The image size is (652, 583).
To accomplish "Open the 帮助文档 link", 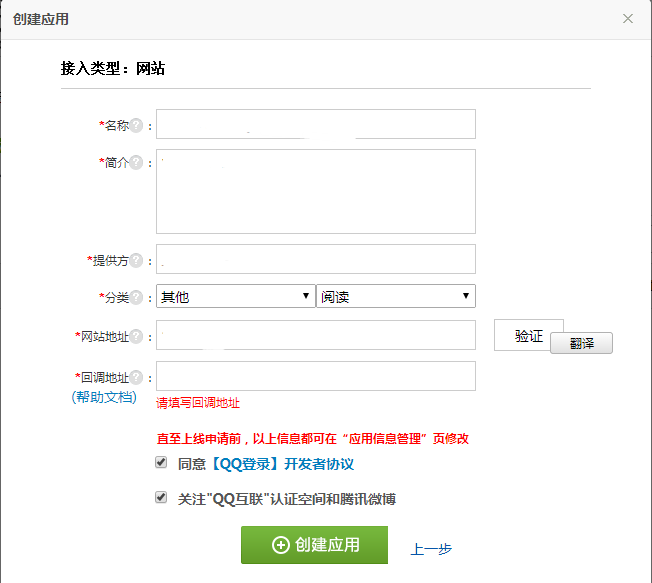I will click(104, 397).
